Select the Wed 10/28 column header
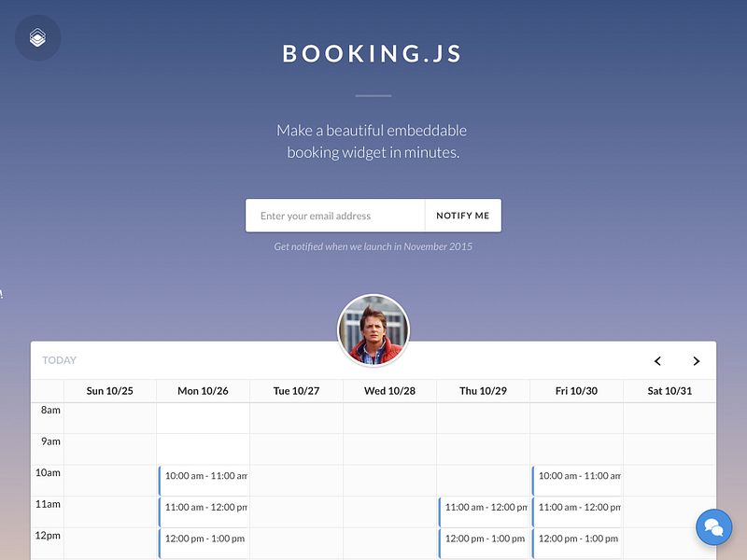 (389, 391)
